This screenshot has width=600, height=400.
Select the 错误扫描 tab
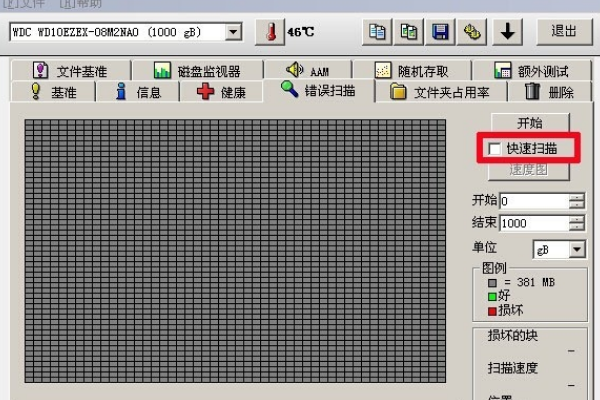(319, 91)
